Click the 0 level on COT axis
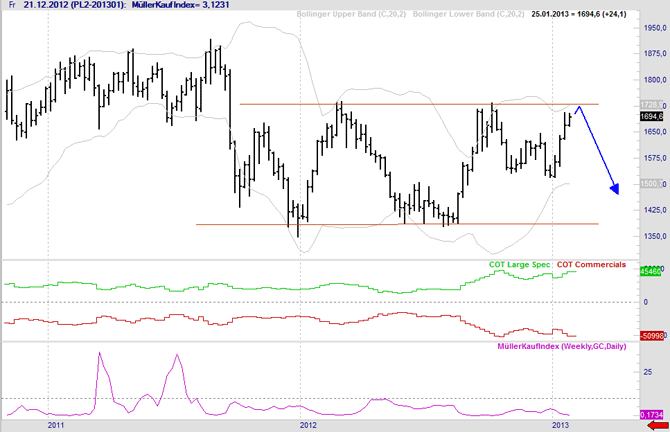This screenshot has height=432, width=670. point(646,302)
